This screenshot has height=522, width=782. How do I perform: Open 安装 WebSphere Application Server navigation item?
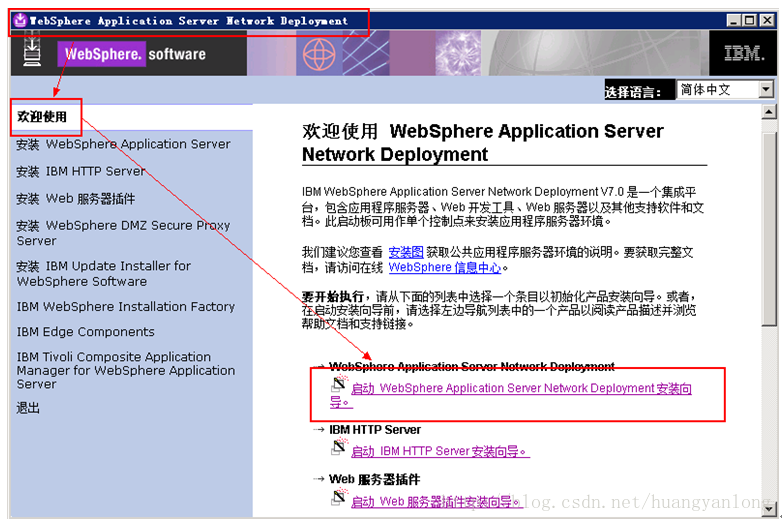click(123, 144)
